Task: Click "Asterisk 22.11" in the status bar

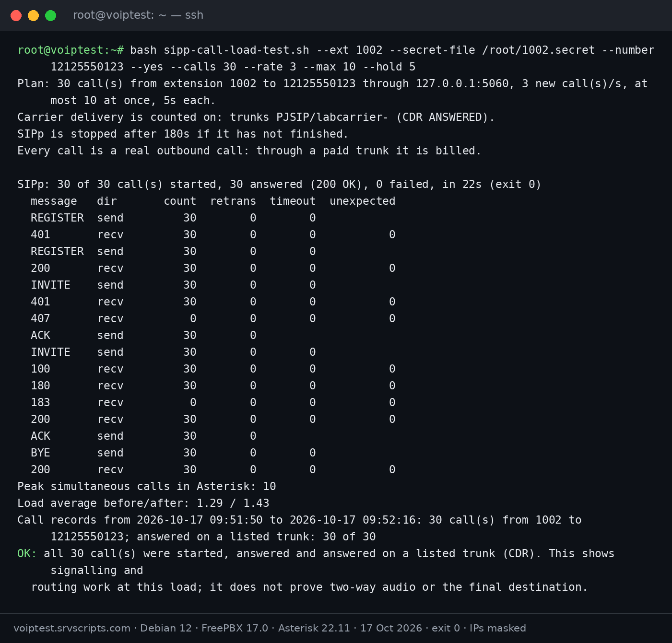Action: tap(314, 628)
